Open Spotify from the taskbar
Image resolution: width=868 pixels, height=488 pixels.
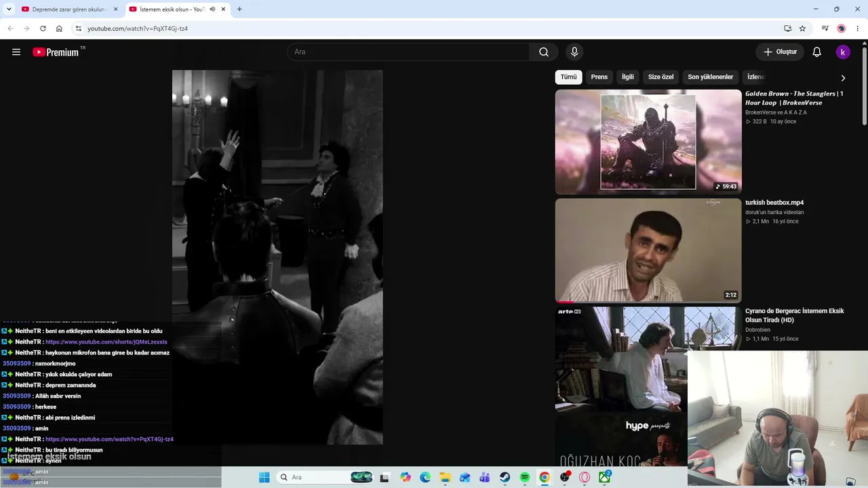[x=525, y=477]
